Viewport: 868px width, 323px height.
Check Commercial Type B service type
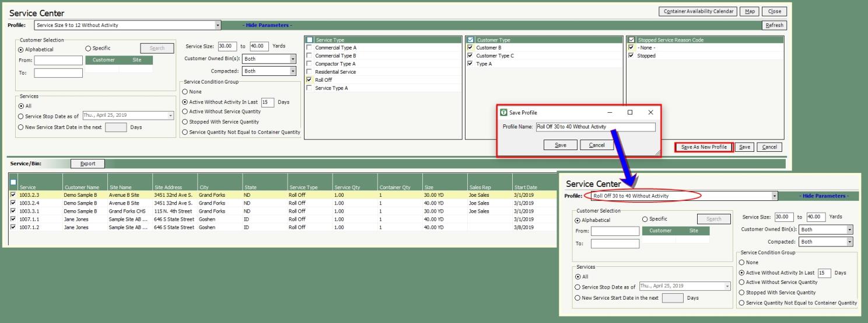tap(309, 56)
